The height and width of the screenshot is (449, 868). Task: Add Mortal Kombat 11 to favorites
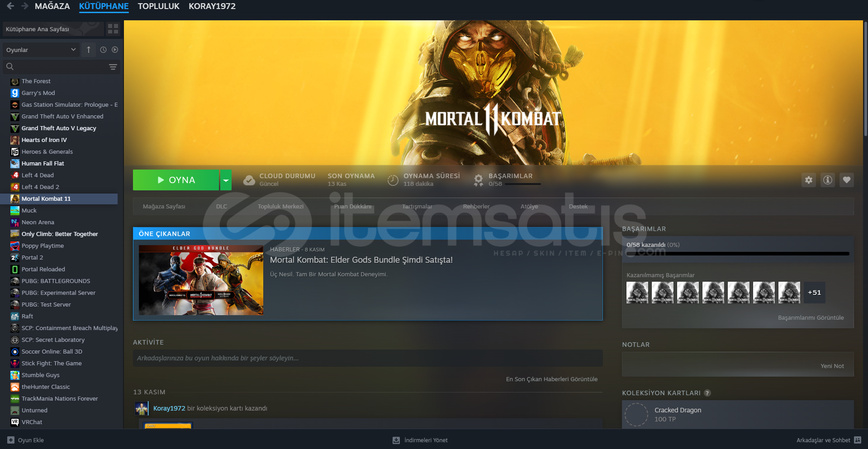click(x=847, y=180)
